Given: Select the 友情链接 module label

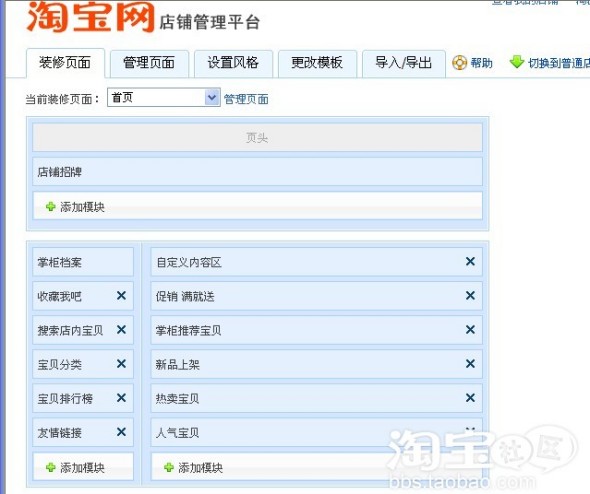Looking at the screenshot, I should click(59, 433).
